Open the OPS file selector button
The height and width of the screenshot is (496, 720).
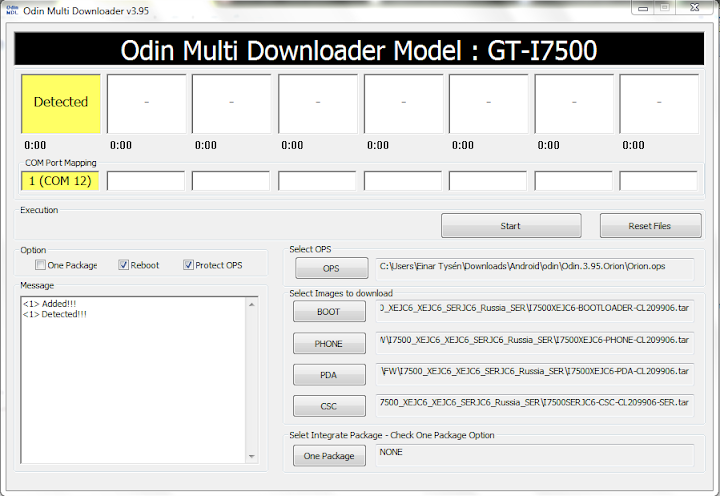pyautogui.click(x=332, y=268)
